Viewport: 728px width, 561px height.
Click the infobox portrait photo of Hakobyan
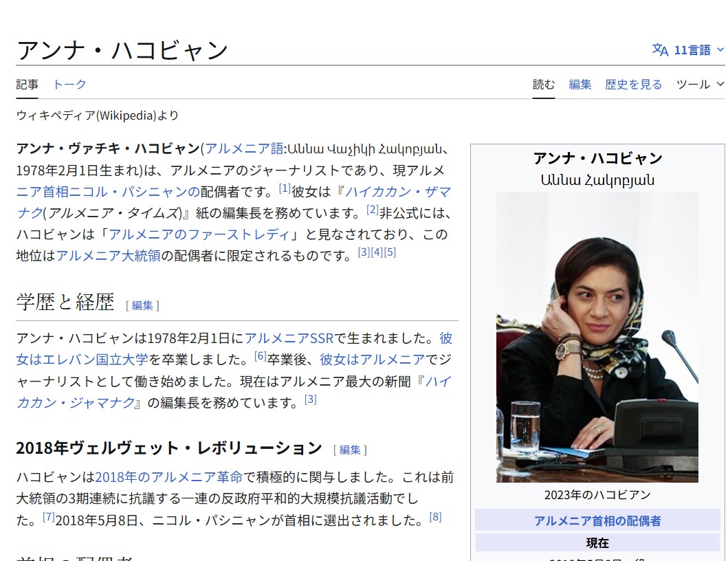(597, 337)
